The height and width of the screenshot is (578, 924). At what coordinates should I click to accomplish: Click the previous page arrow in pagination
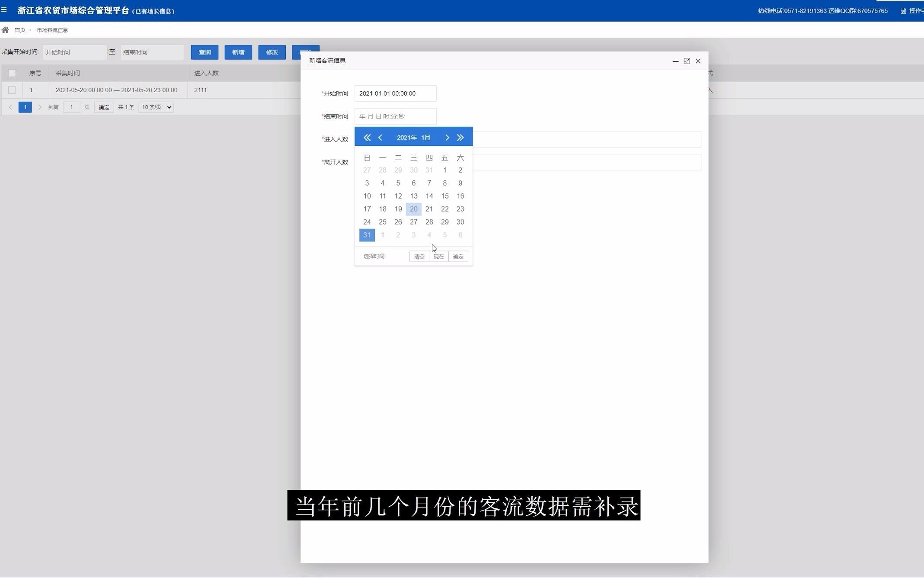[x=10, y=107]
